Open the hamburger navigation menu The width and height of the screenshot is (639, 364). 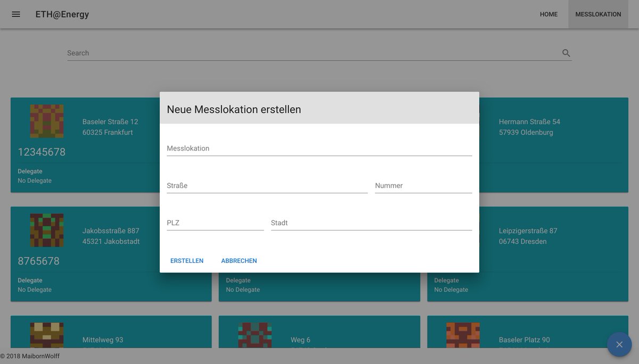coord(16,14)
